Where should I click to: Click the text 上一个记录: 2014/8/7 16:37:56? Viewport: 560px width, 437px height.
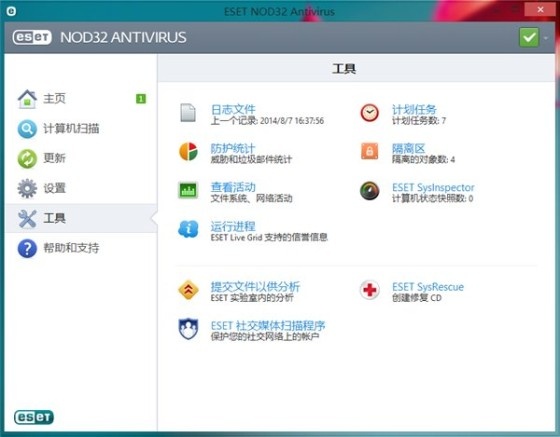[267, 121]
